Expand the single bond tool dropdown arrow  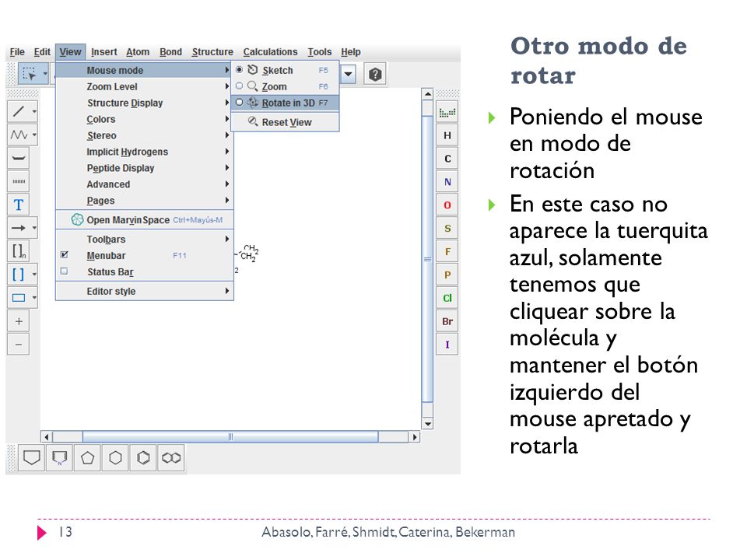tap(34, 111)
